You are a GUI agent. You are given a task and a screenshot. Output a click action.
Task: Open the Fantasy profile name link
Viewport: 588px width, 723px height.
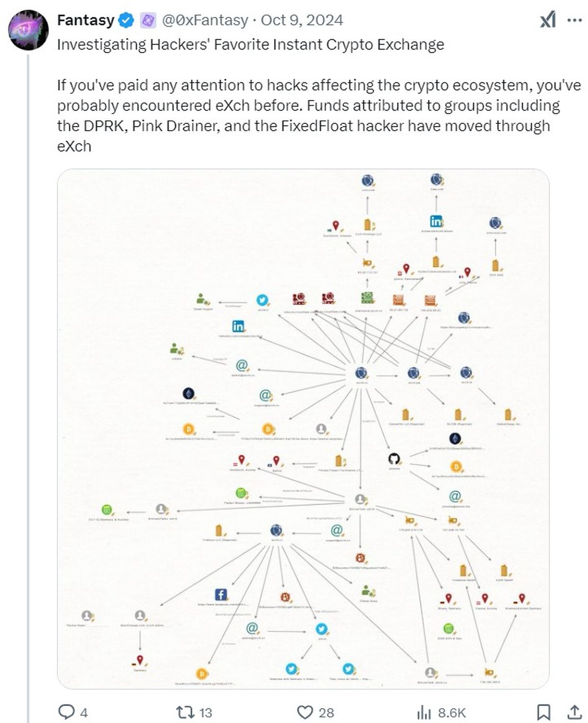pyautogui.click(x=85, y=20)
